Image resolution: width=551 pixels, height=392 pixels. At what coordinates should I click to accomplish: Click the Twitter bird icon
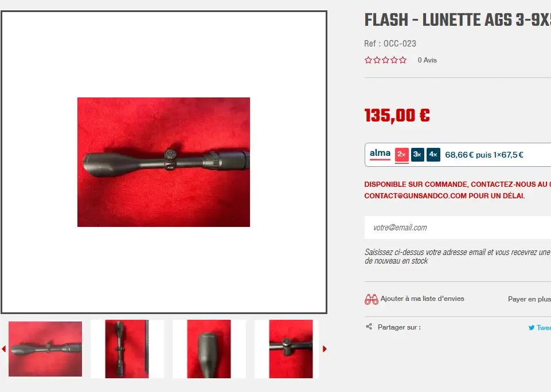532,328
